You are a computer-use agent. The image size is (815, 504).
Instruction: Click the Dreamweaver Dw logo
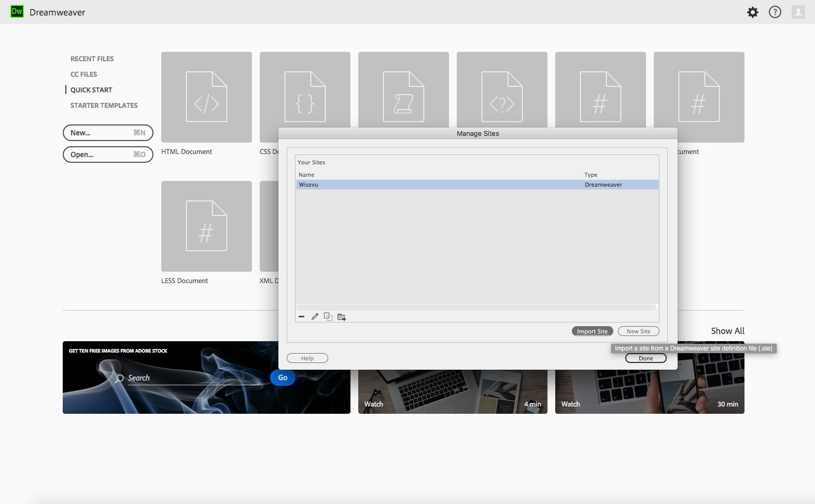17,11
